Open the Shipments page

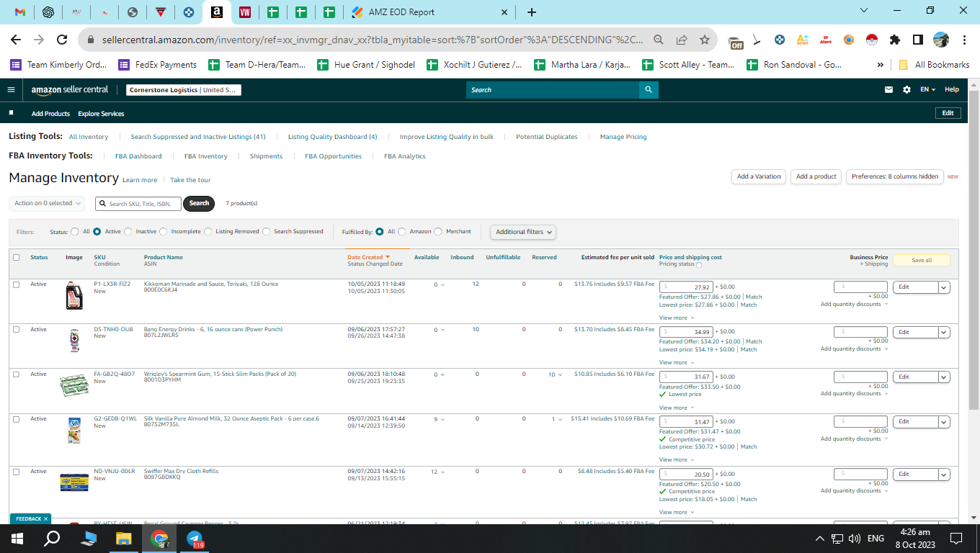(x=266, y=156)
